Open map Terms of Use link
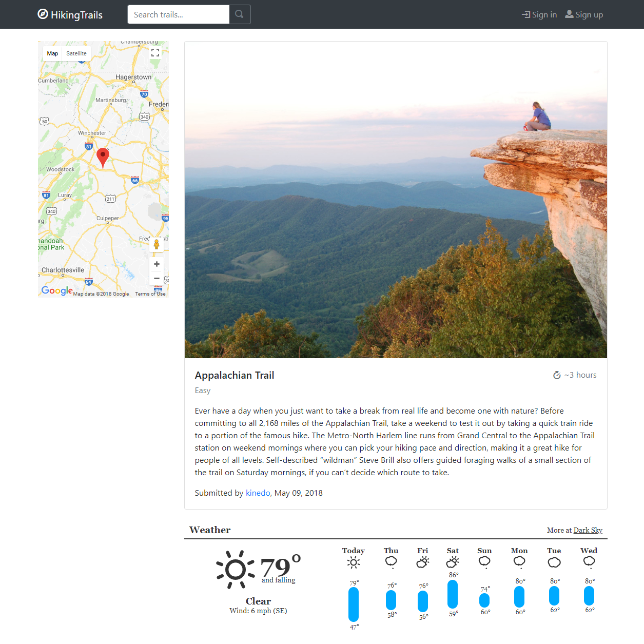 (x=150, y=294)
